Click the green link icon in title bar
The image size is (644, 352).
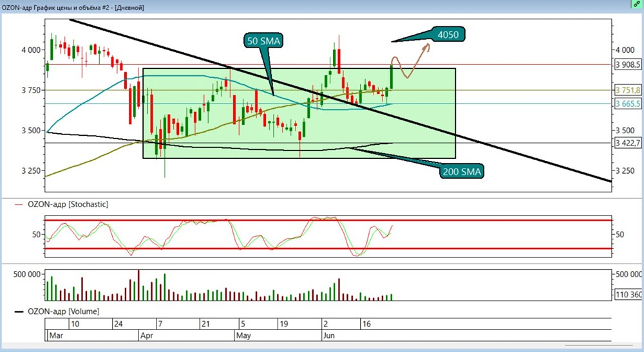point(637,4)
